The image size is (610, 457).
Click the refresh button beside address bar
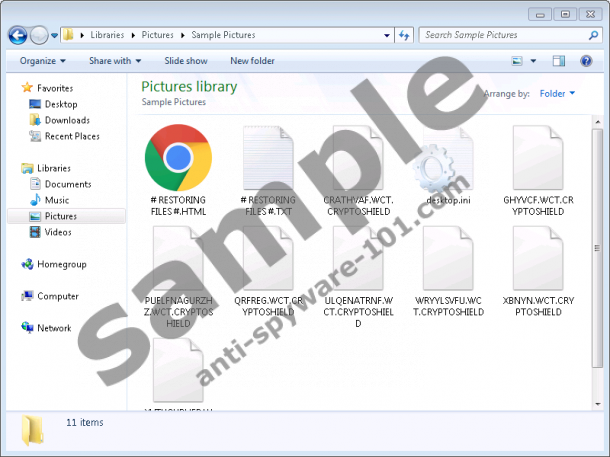[405, 35]
